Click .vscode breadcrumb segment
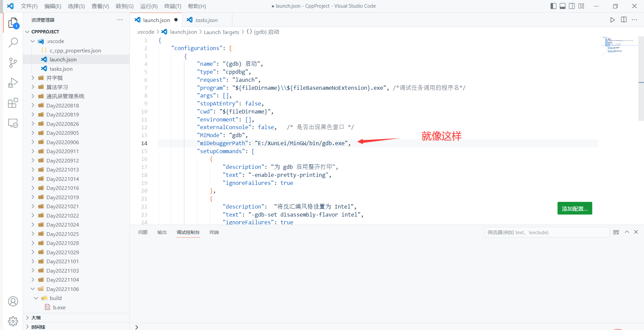 [146, 32]
